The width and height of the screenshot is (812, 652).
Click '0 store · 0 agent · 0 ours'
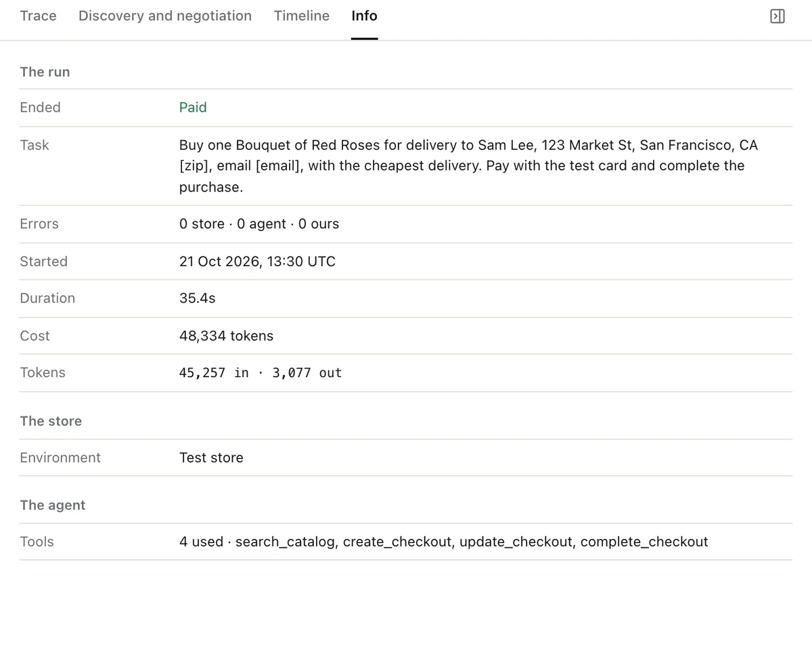point(259,223)
